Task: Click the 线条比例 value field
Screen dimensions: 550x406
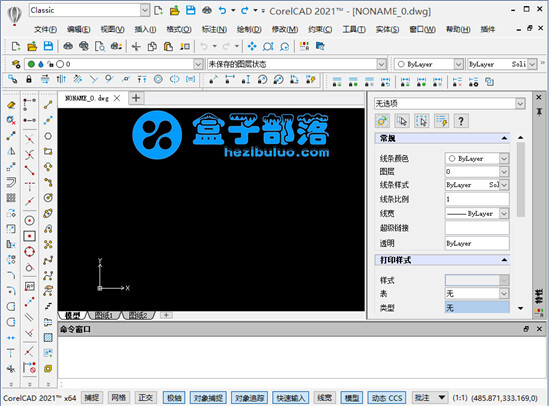Action: 477,199
